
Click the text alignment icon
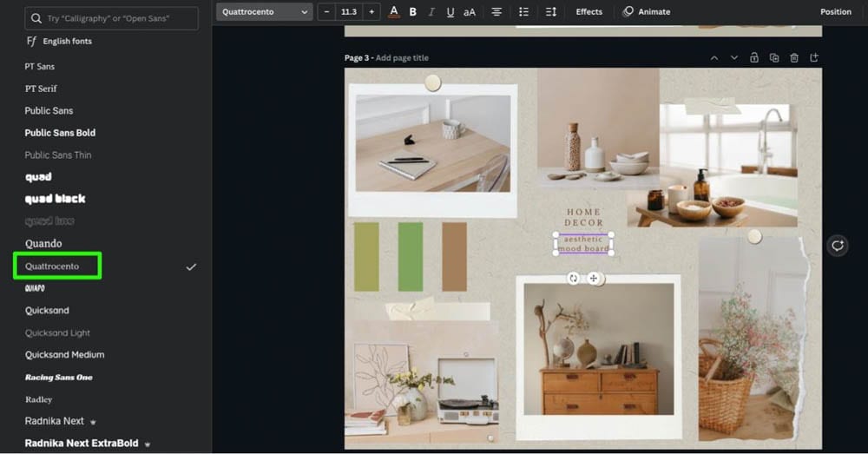(496, 12)
